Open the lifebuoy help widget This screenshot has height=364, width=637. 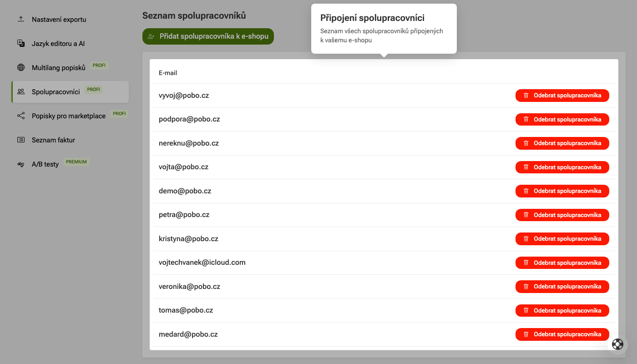tap(617, 344)
